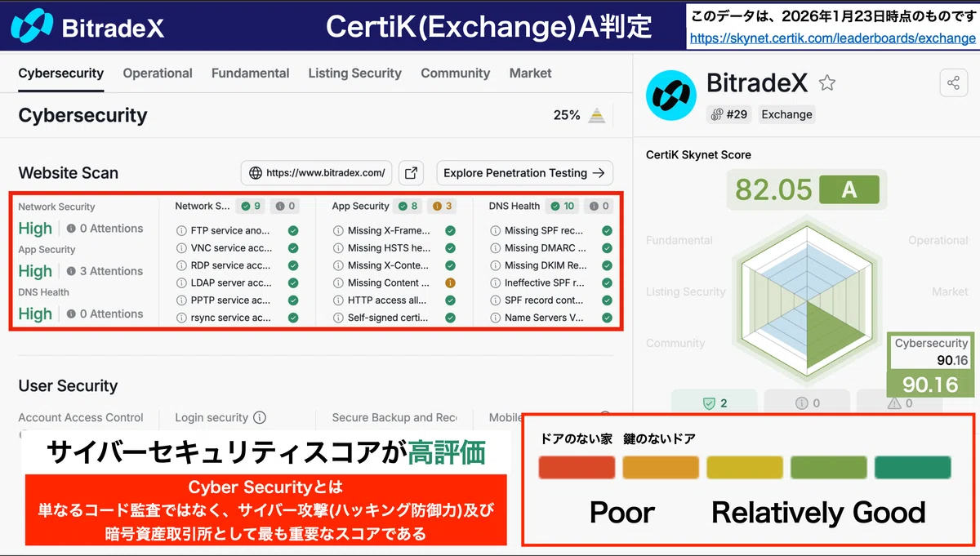Click the Fundamental label on the radar chart
Viewport: 980px width, 556px height.
[x=679, y=240]
